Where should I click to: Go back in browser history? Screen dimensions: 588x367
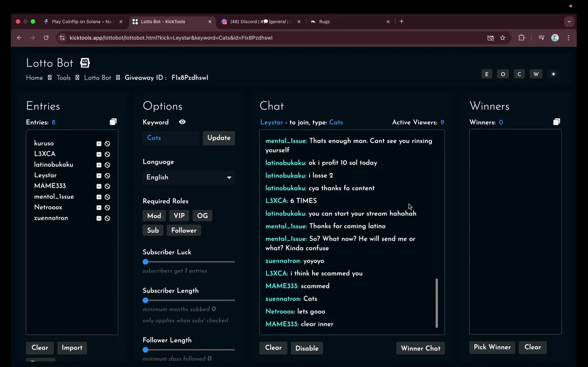[x=19, y=38]
